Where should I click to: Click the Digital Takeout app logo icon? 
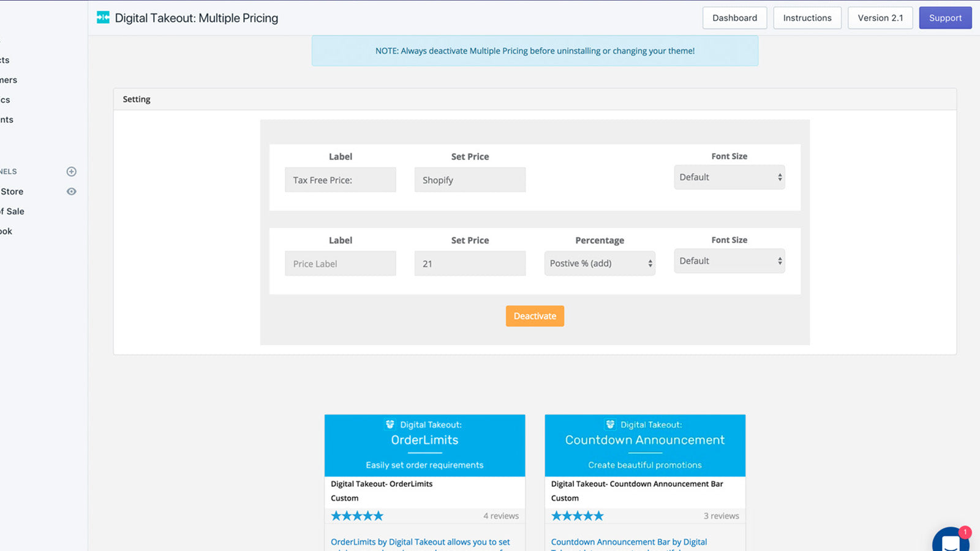pyautogui.click(x=103, y=18)
